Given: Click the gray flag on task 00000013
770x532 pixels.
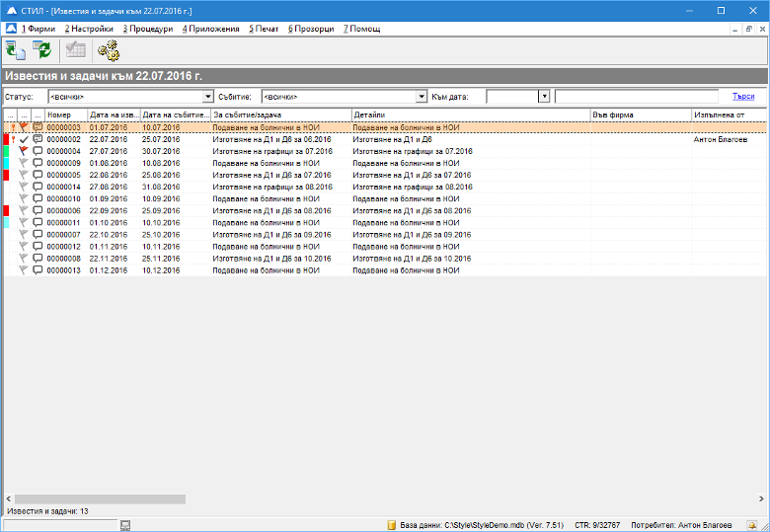Looking at the screenshot, I should coord(24,269).
